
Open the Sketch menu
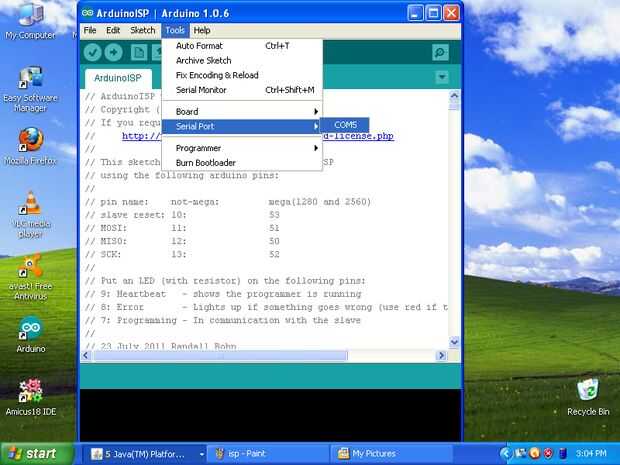[x=142, y=30]
